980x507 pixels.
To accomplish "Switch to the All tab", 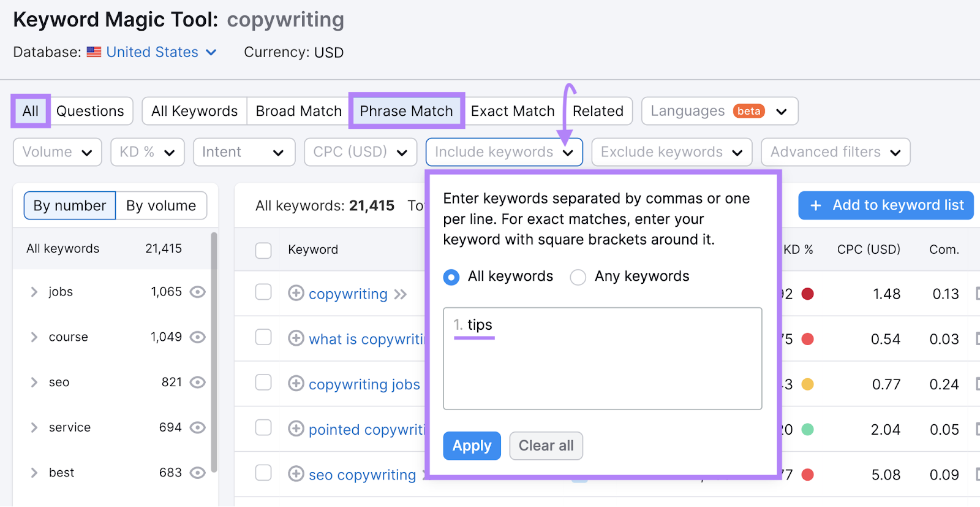I will click(x=30, y=111).
